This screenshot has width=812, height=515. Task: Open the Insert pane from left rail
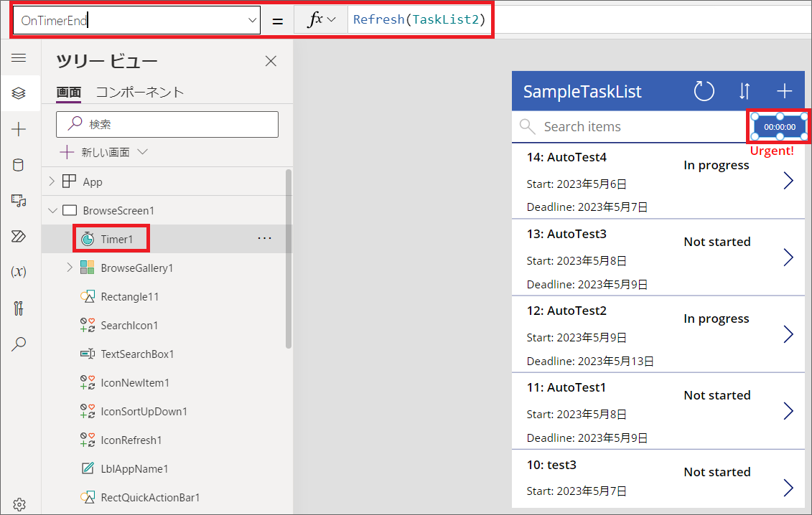(x=19, y=129)
